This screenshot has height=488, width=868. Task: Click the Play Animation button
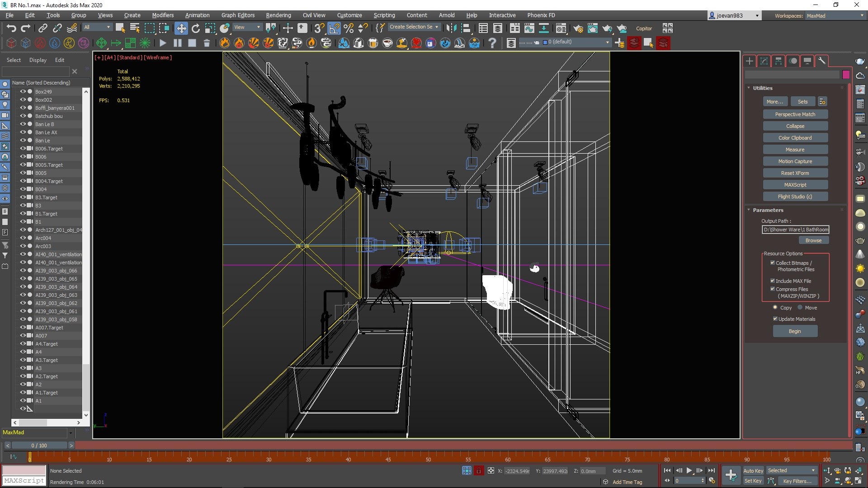pyautogui.click(x=689, y=470)
